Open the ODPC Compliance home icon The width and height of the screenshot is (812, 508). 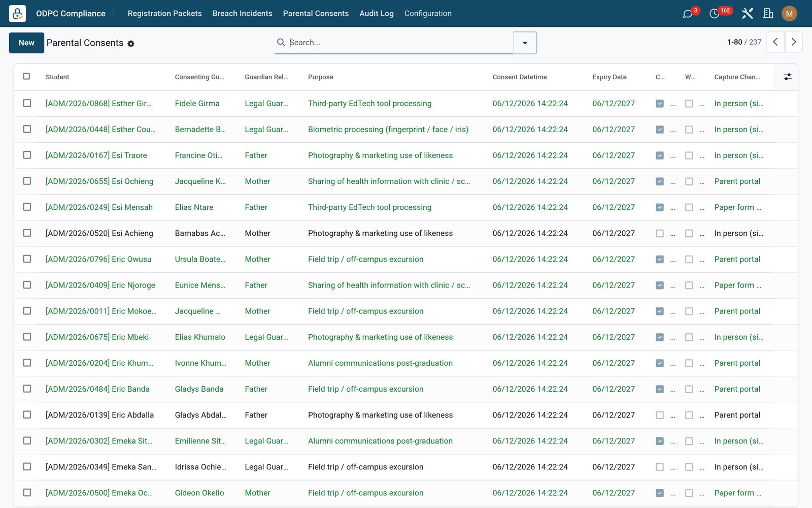coord(17,13)
